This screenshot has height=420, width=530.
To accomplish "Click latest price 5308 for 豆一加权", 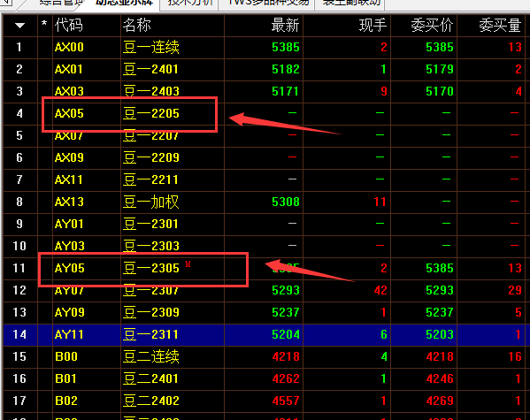I will 286,202.
